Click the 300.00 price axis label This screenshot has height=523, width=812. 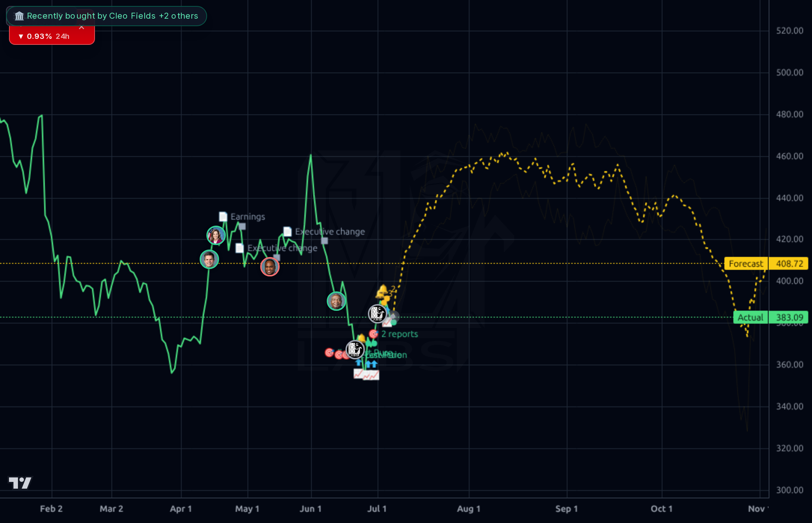pos(790,490)
